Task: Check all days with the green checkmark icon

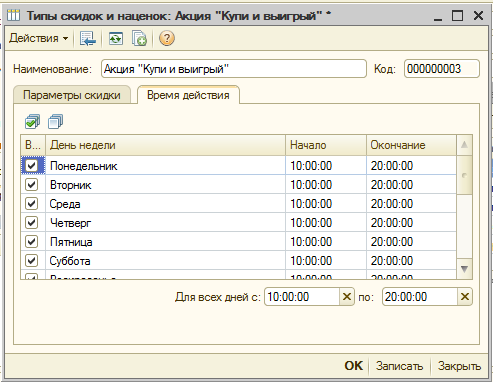Action: 32,121
